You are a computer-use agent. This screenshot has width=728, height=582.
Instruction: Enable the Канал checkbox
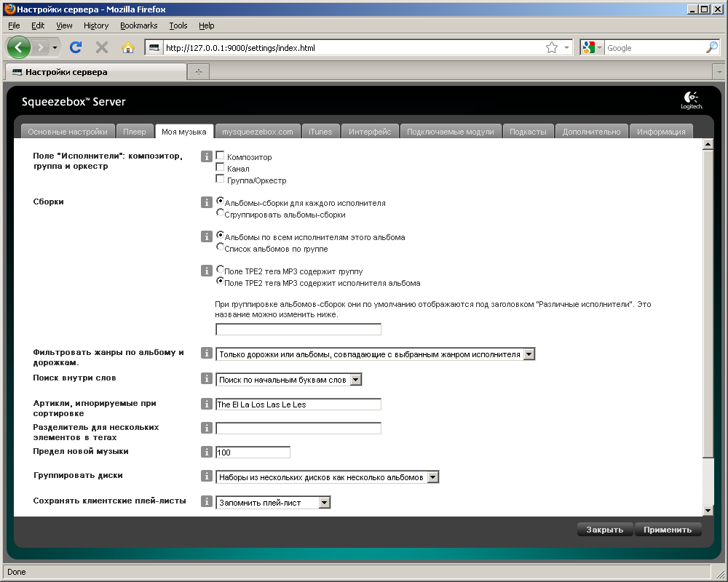pos(220,167)
